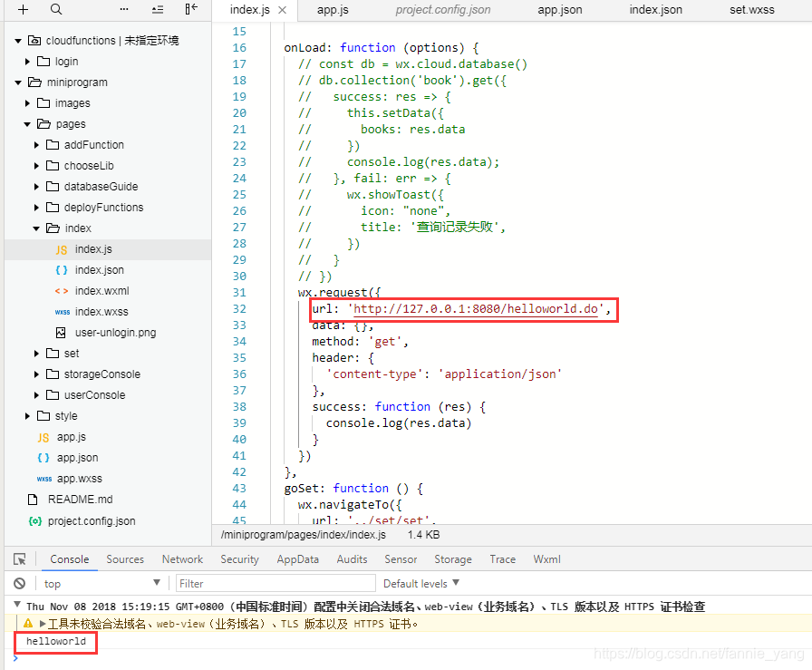Click the plus icon to add a new file
This screenshot has height=670, width=812.
[x=23, y=9]
